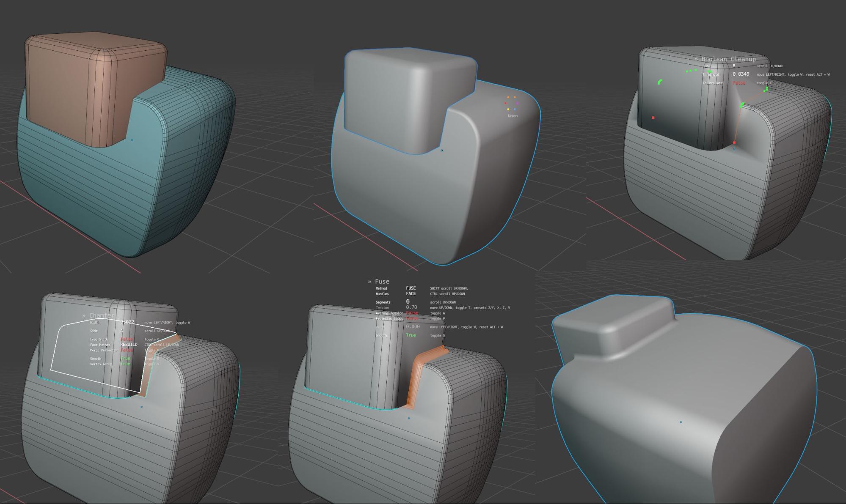Screen dimensions: 846x504
Task: Click the Boolean Cleanup HUD title
Action: coord(728,59)
